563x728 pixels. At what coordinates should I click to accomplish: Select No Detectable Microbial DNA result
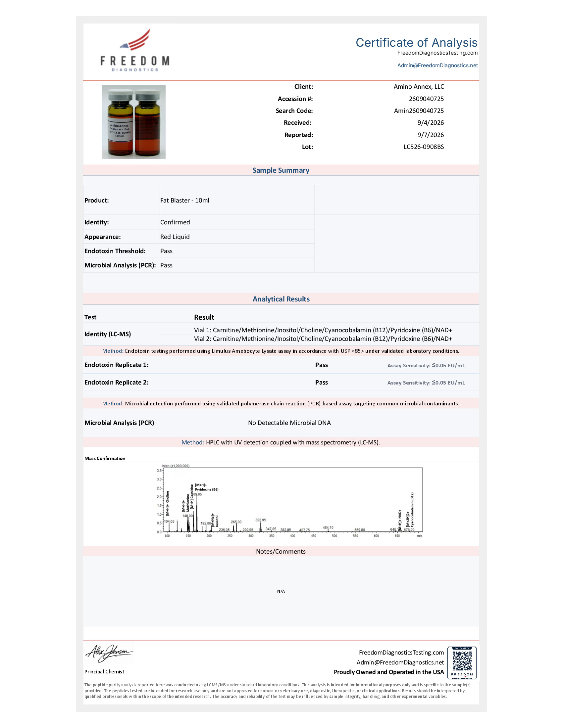[289, 423]
